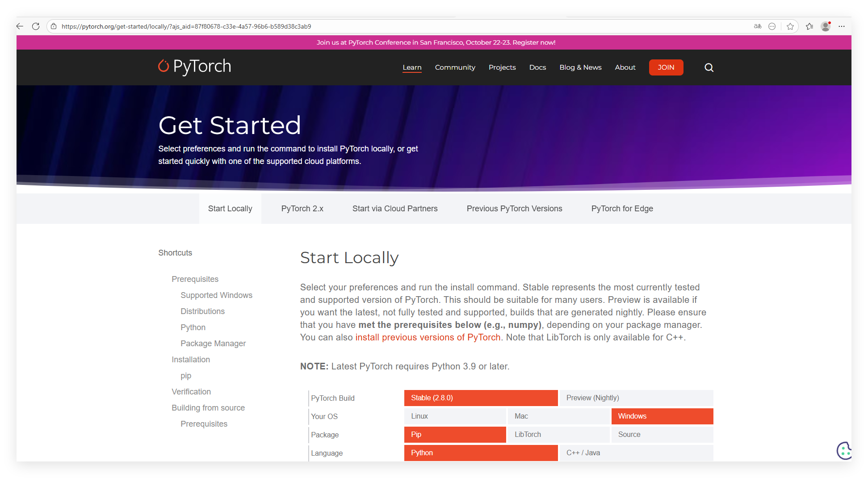
Task: Select the Stable (2.8.0) build option
Action: 481,398
